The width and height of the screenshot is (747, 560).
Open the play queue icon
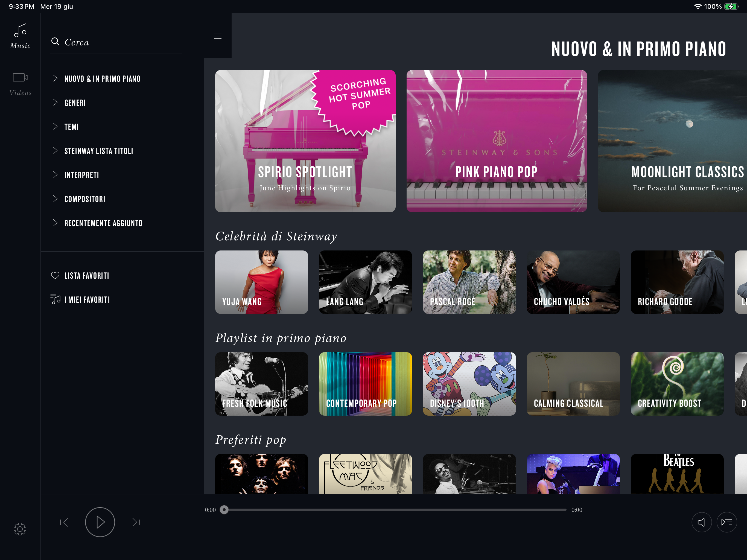[x=726, y=522]
